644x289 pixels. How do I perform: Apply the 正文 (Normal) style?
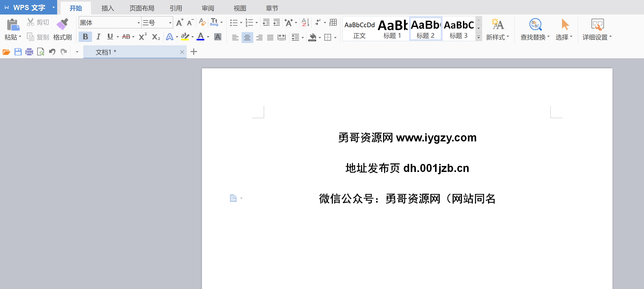pyautogui.click(x=360, y=29)
